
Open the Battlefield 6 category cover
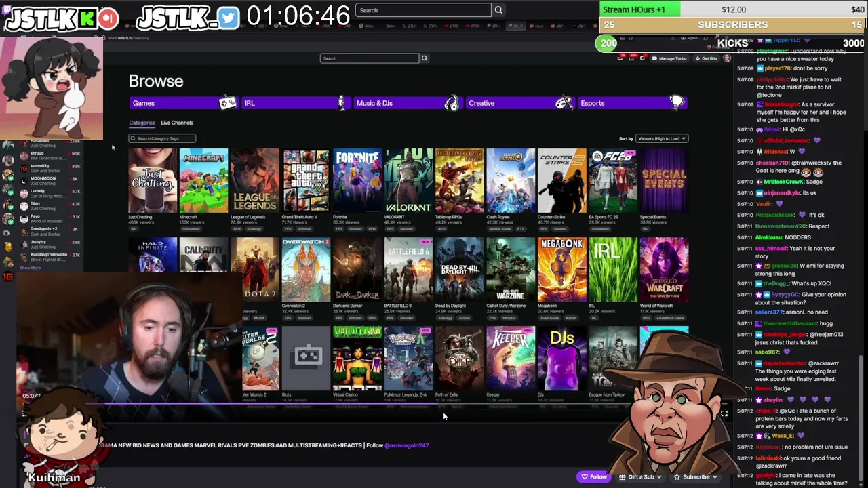tap(408, 269)
